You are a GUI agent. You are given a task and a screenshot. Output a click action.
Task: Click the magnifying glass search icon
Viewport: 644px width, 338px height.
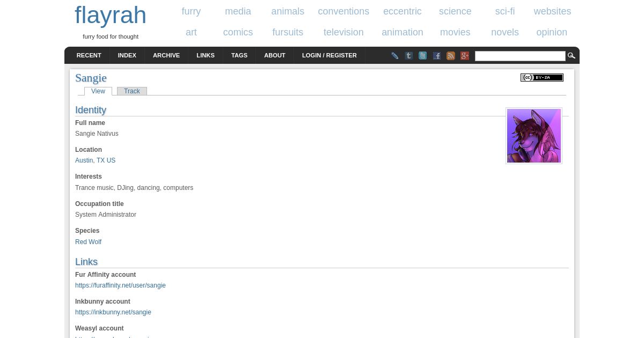[572, 56]
